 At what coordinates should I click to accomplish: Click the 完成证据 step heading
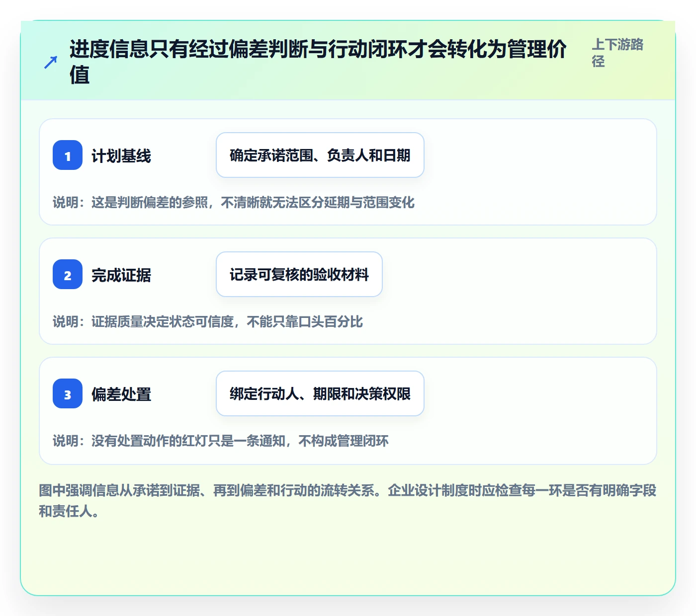click(x=121, y=275)
